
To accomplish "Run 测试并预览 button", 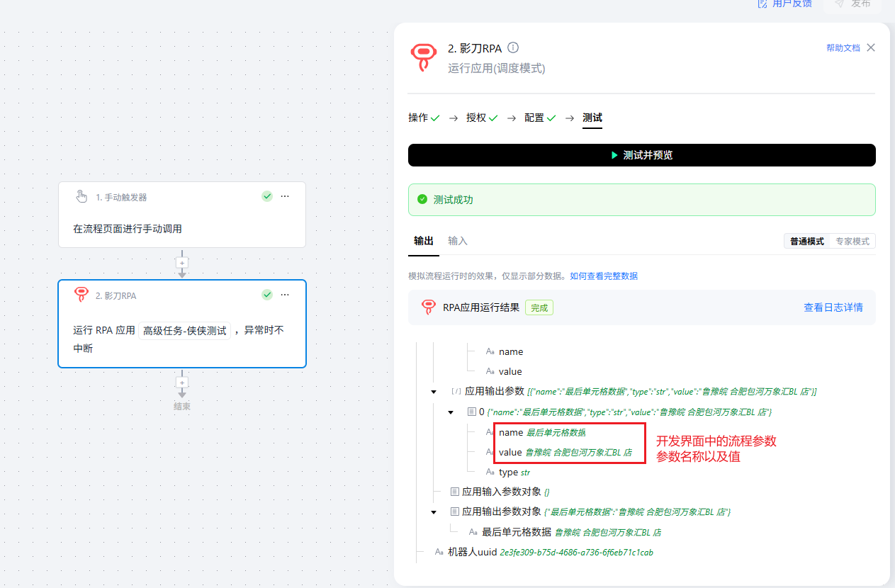I will (x=642, y=155).
